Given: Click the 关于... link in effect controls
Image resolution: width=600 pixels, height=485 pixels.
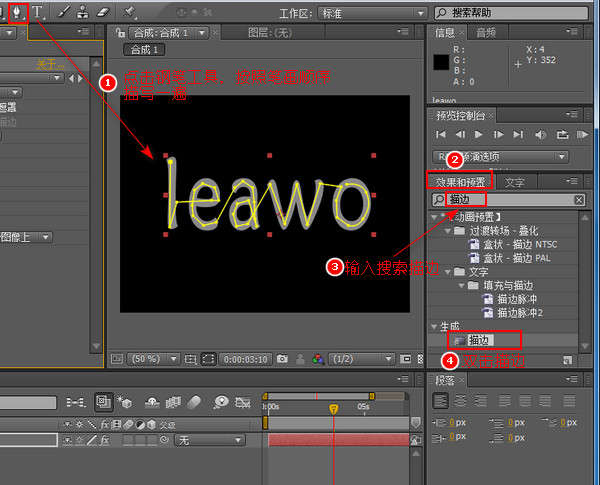Looking at the screenshot, I should (51, 64).
